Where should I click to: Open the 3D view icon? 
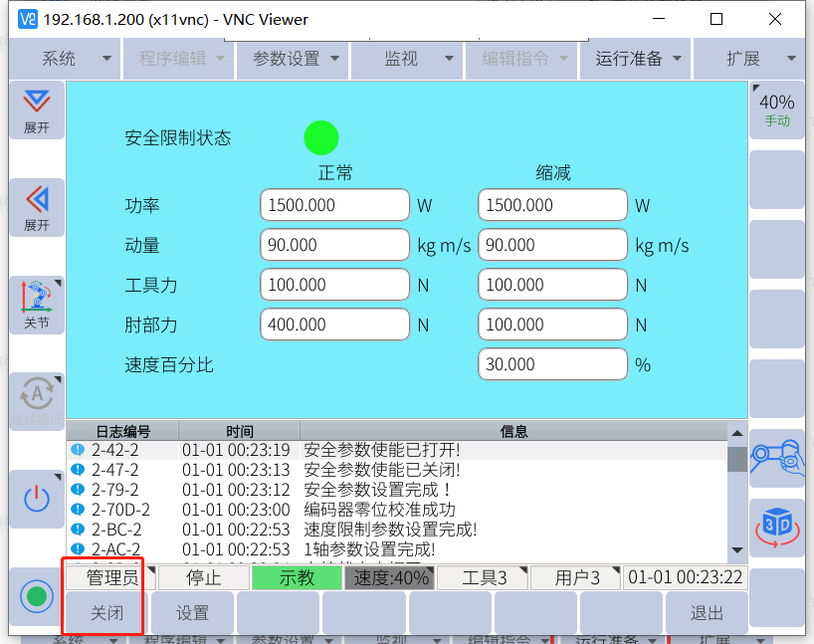[776, 528]
